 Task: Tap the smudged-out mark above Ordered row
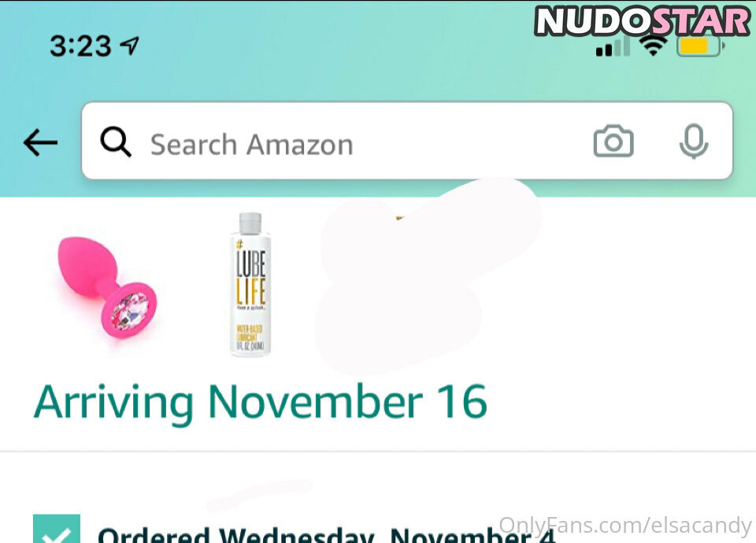pos(259,495)
